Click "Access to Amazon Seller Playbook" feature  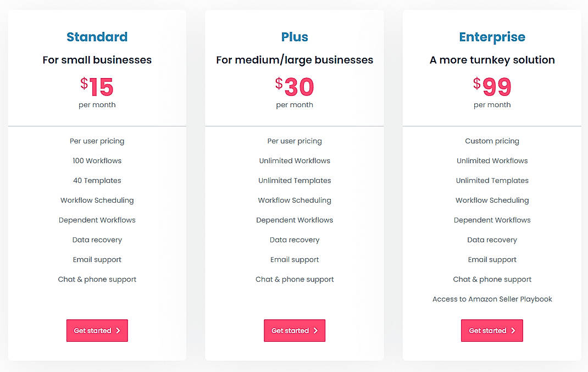click(x=492, y=299)
